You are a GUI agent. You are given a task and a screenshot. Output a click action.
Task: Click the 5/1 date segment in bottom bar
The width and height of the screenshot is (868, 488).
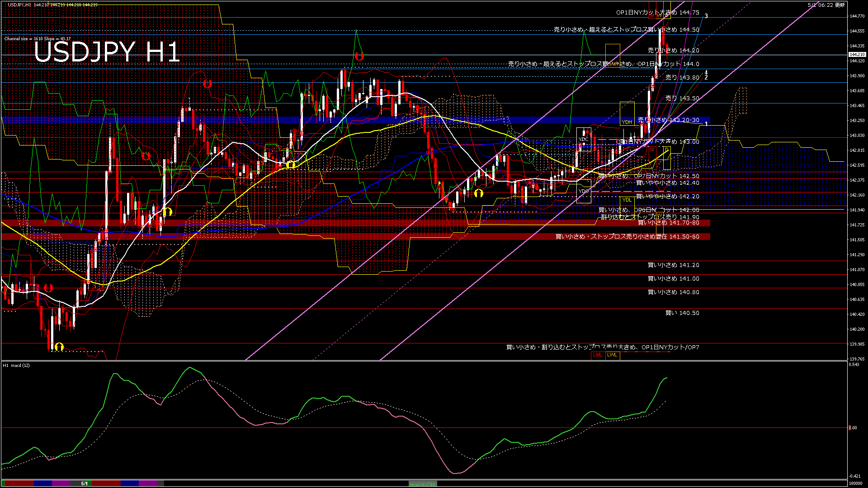coord(85,483)
